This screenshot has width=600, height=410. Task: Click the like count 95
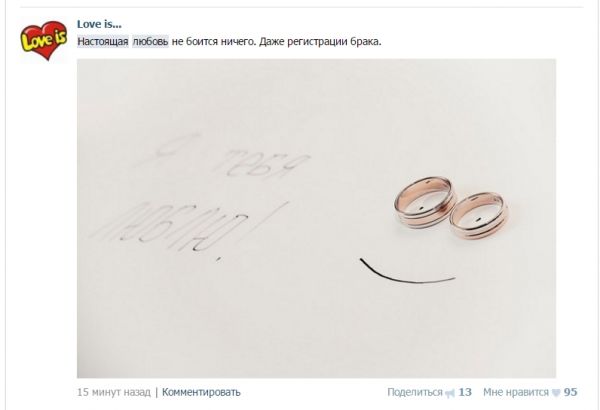(x=570, y=392)
